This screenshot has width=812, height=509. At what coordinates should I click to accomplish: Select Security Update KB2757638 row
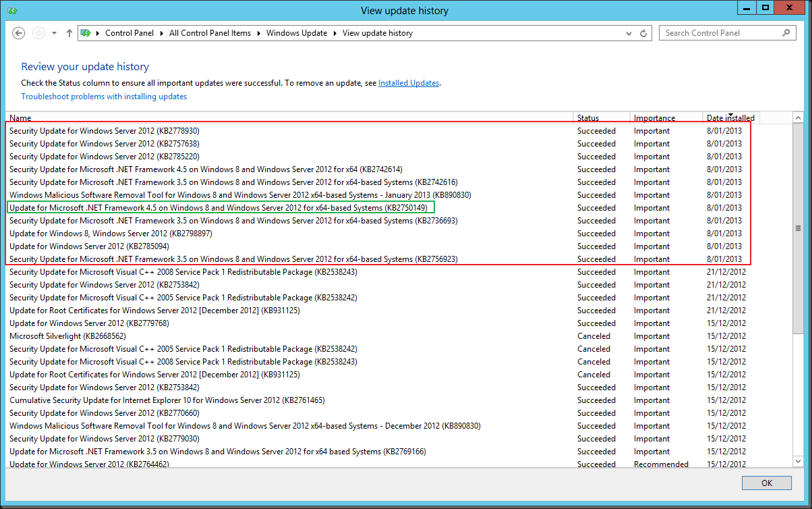point(398,144)
